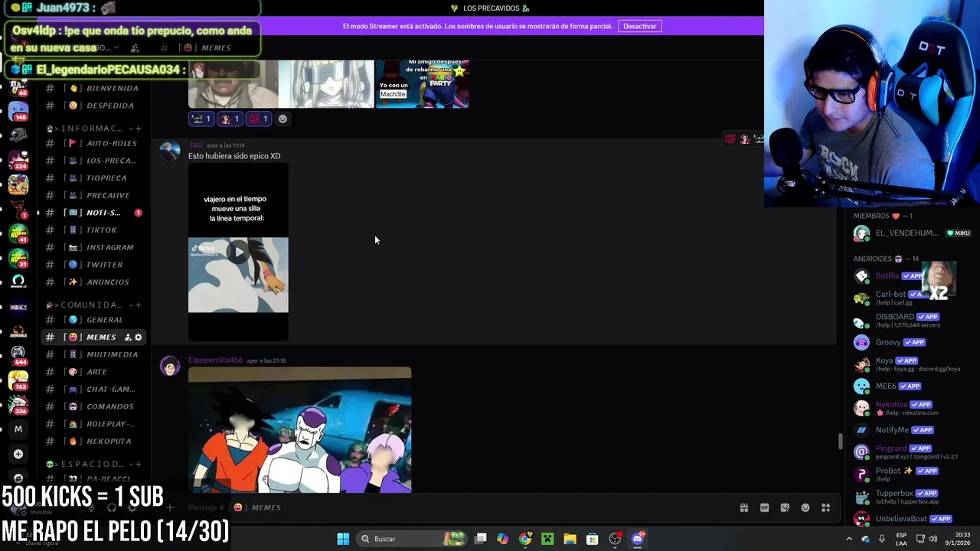Click username Jasl in chat
This screenshot has width=980, height=551.
(195, 145)
